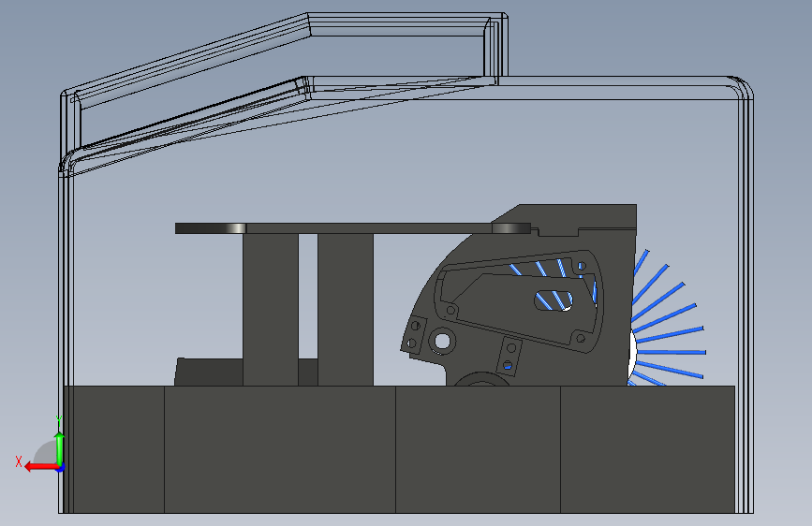
Task: Click the green Y axis arrow of the triad
Action: coord(60,448)
